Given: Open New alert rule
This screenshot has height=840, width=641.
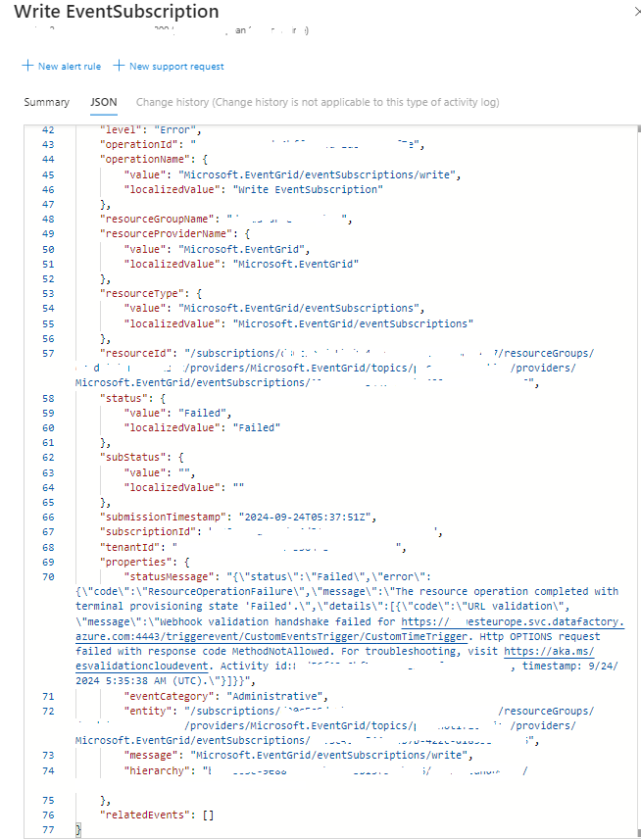Looking at the screenshot, I should coord(62,66).
